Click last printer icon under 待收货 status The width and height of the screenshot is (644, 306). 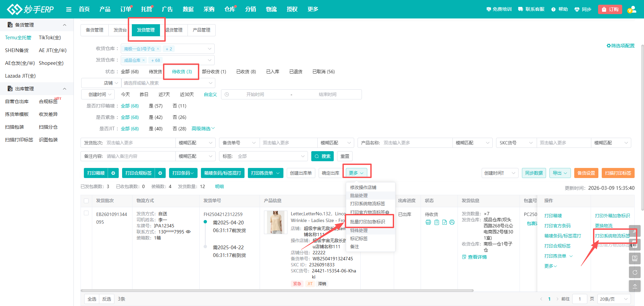tap(452, 222)
